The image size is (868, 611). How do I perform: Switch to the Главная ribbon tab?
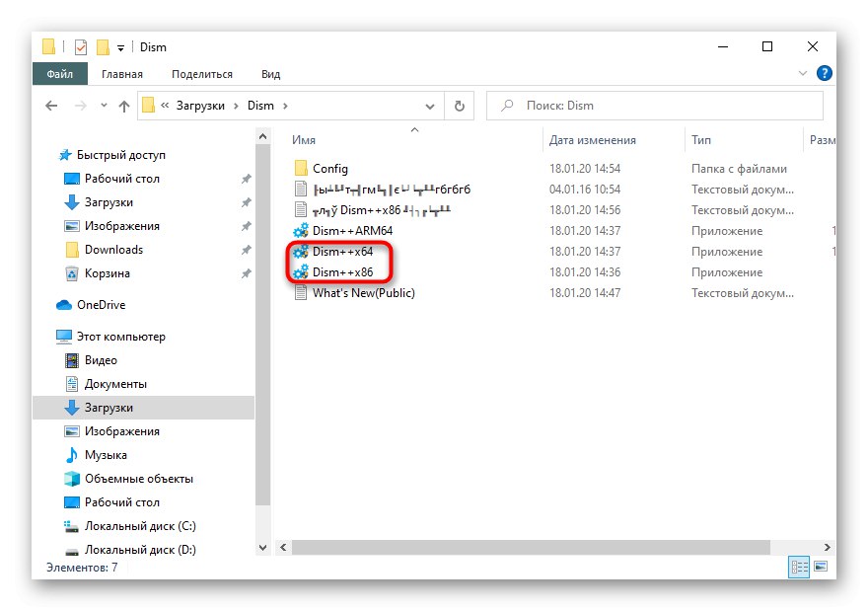[x=122, y=74]
